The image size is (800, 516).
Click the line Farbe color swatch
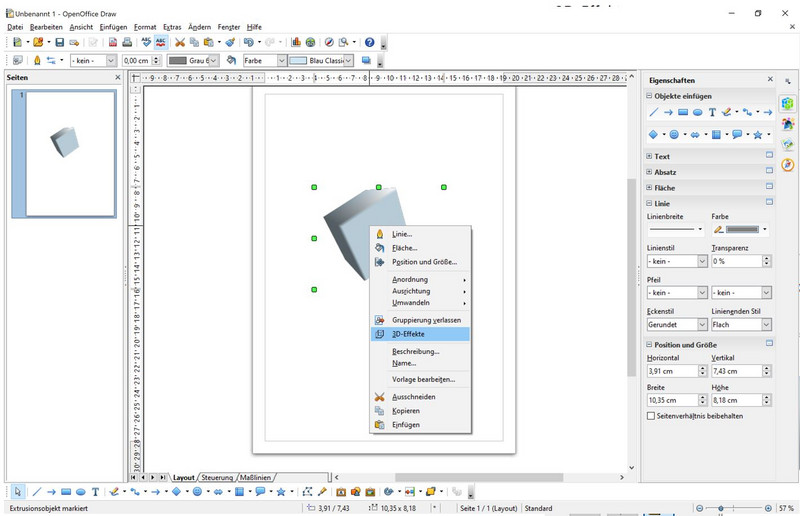point(740,229)
